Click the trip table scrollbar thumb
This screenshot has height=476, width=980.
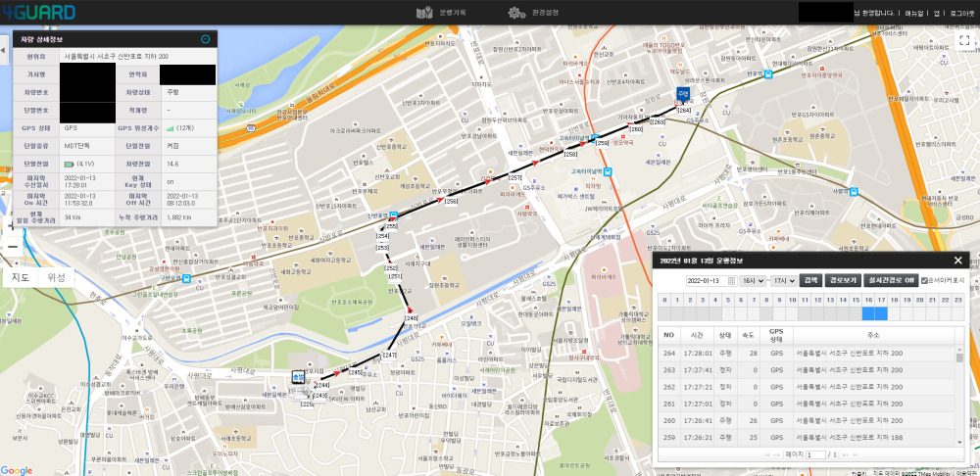(x=959, y=357)
